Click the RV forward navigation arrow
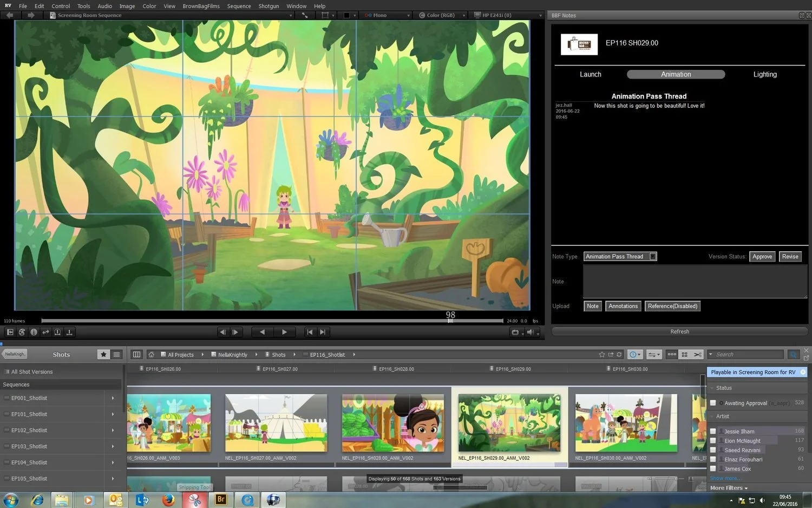 [x=31, y=15]
